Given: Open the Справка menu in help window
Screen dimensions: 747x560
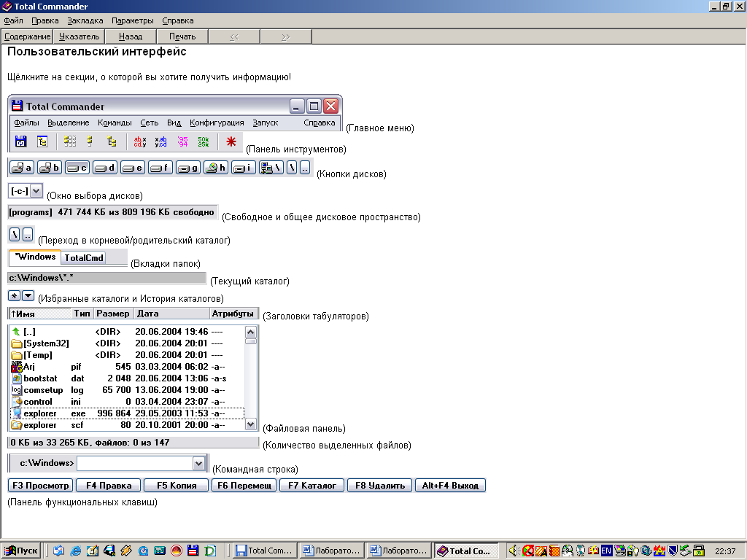Looking at the screenshot, I should coord(178,20).
